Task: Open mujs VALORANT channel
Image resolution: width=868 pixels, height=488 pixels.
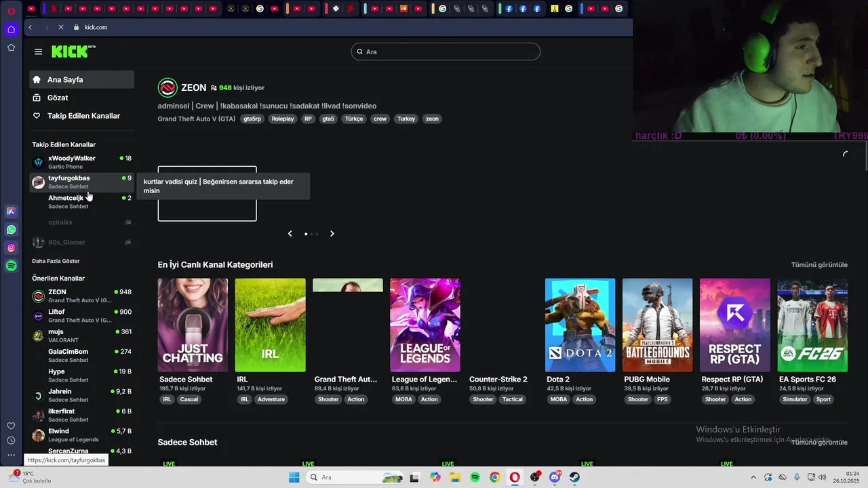Action: 81,335
